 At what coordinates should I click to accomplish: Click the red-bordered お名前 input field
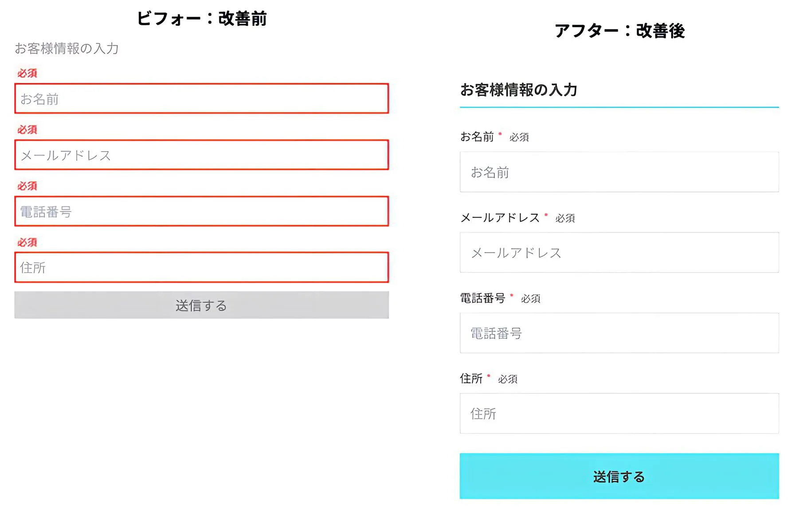point(201,98)
